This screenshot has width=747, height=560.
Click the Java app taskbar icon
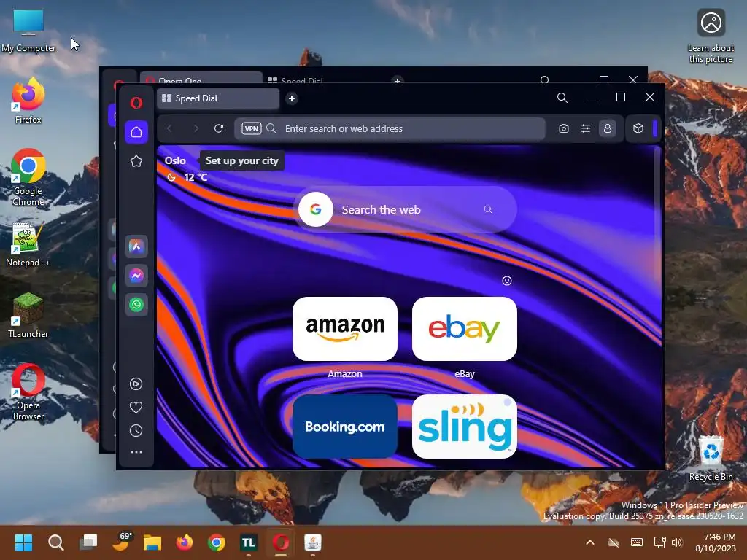point(312,542)
